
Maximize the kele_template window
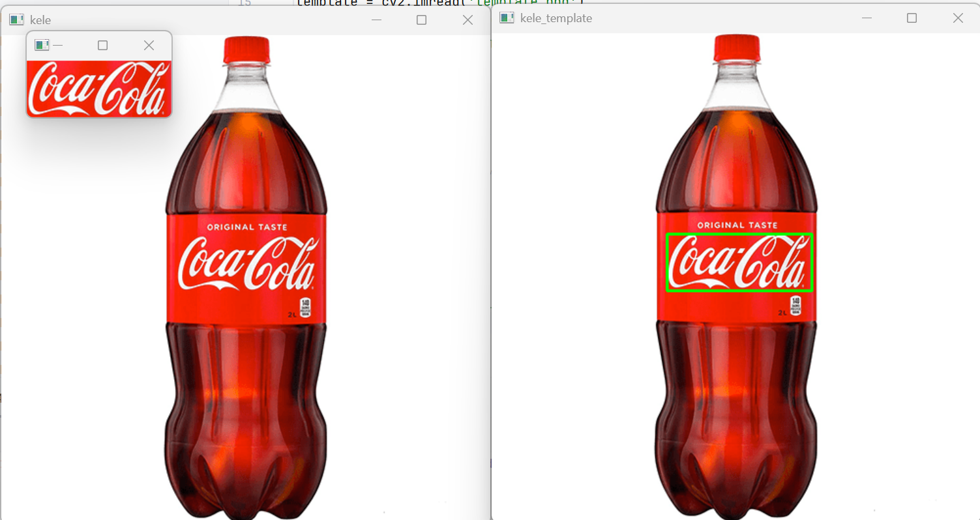pos(912,18)
